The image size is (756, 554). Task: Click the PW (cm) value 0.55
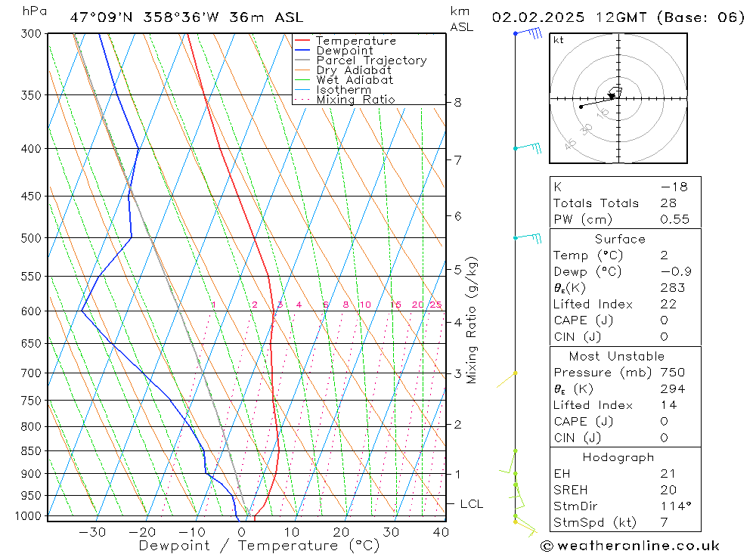click(675, 219)
